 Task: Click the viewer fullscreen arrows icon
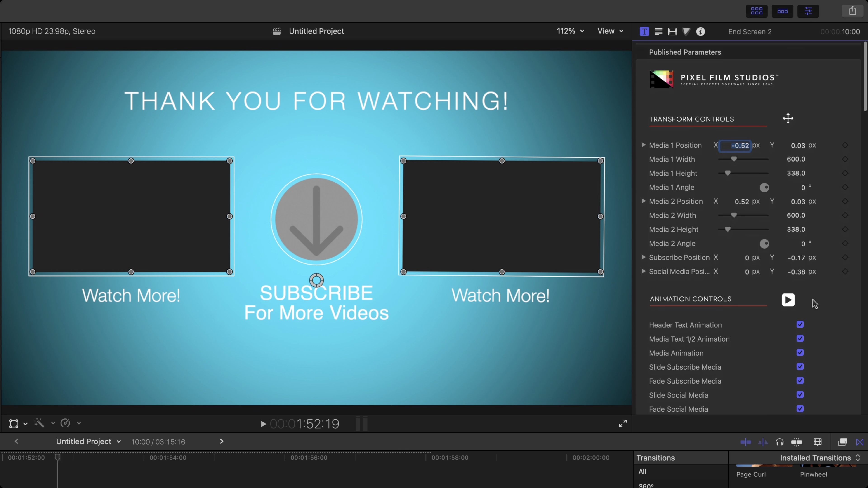coord(623,423)
